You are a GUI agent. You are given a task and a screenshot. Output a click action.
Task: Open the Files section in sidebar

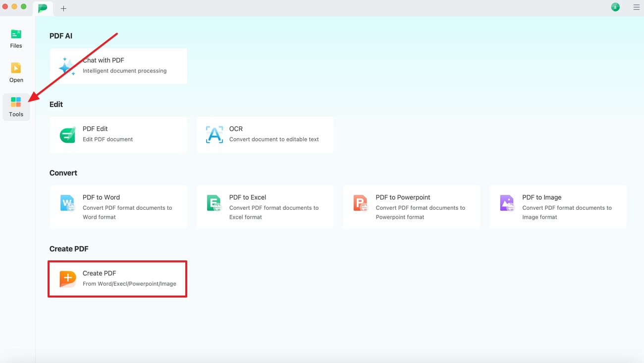(x=16, y=38)
